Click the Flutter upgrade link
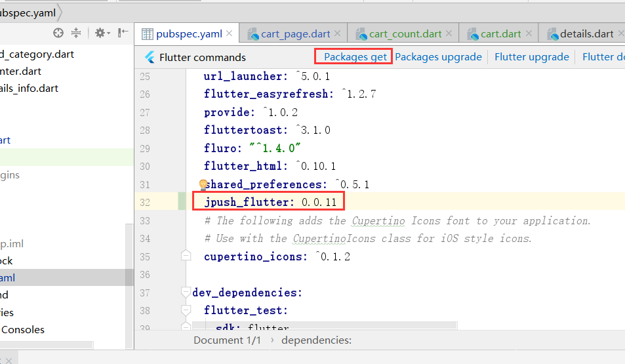 [532, 57]
